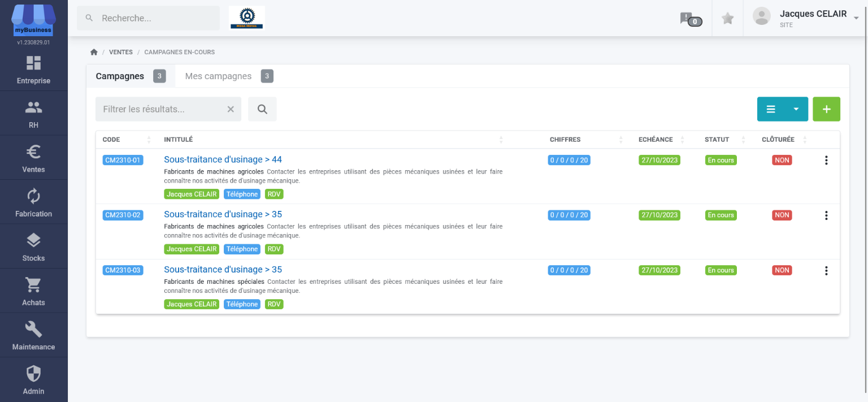Click the favorites star icon

pos(728,19)
